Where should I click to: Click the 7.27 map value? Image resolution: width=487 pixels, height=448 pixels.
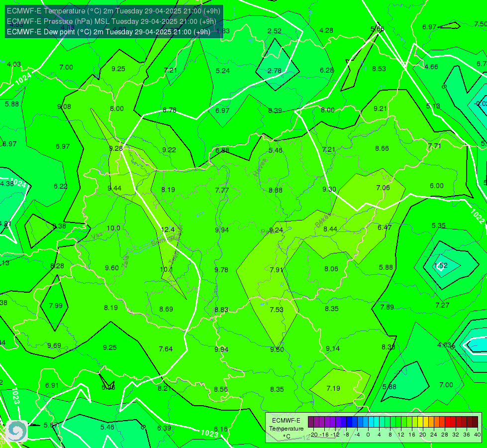(442, 305)
